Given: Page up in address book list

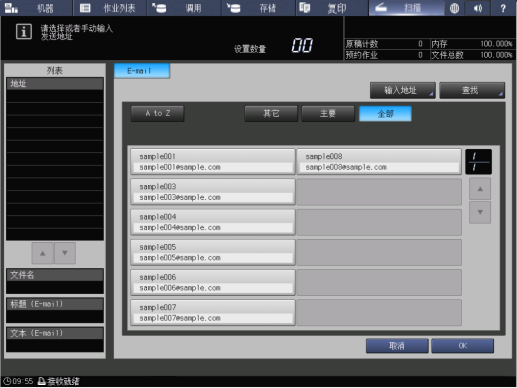Looking at the screenshot, I should (480, 189).
